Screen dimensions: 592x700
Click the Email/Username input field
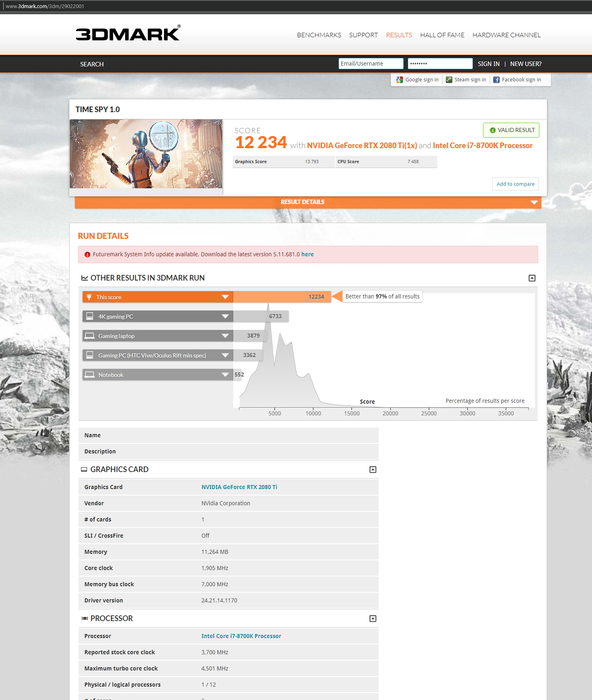click(x=371, y=64)
